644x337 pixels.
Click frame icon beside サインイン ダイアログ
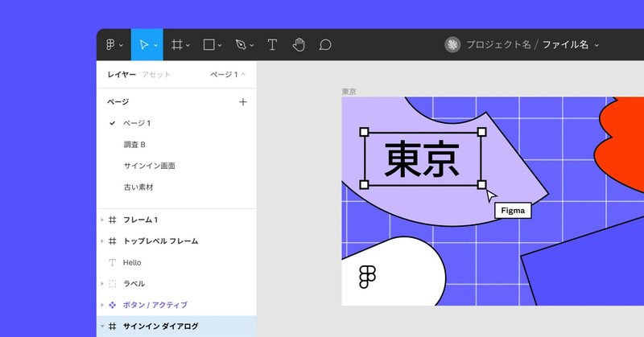coord(112,327)
